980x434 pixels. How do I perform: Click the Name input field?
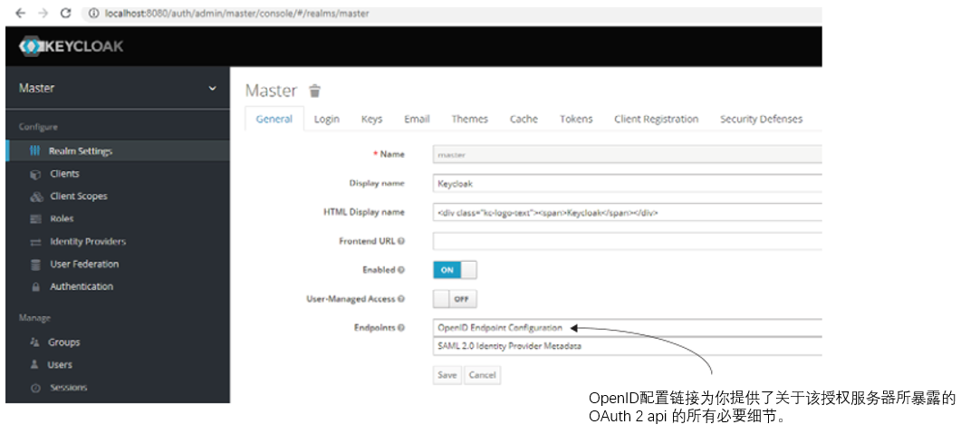coord(628,154)
